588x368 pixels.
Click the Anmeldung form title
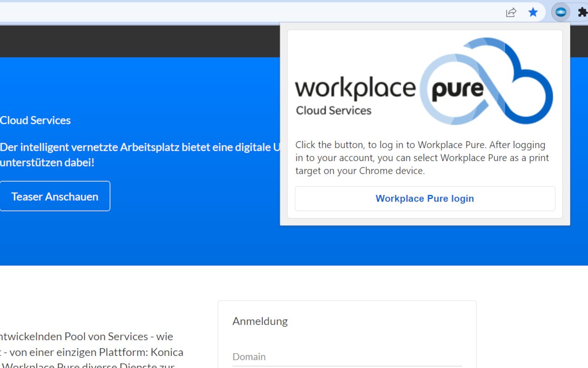point(260,321)
